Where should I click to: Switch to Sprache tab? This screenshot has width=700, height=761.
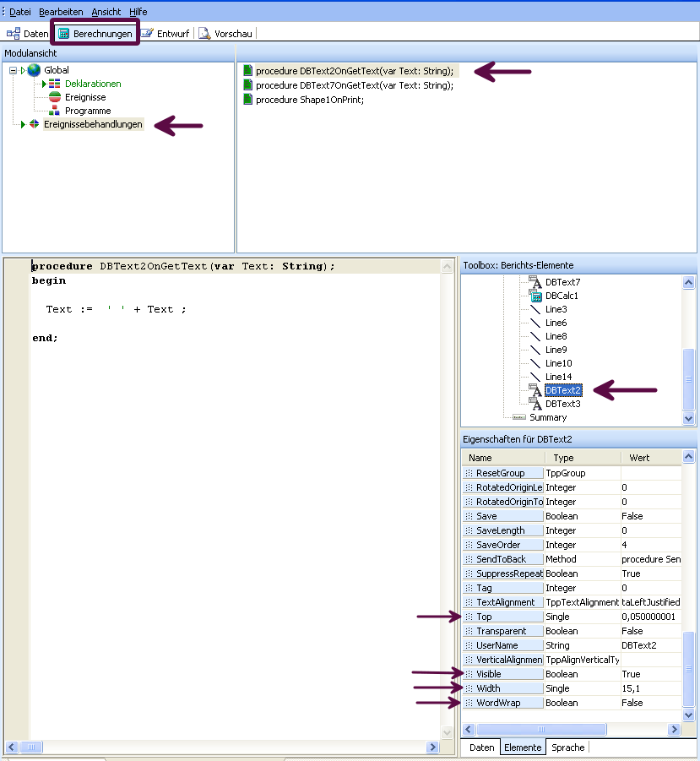[567, 747]
